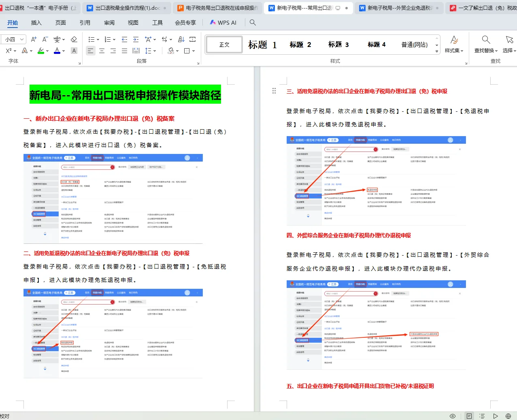Open the 视图 ribbon tab

click(133, 23)
